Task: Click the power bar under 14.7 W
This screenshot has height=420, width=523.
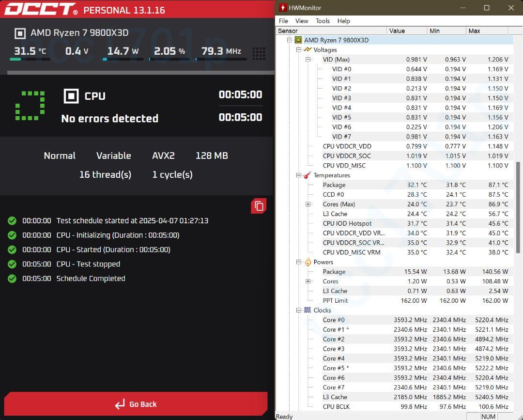Action: (123, 60)
